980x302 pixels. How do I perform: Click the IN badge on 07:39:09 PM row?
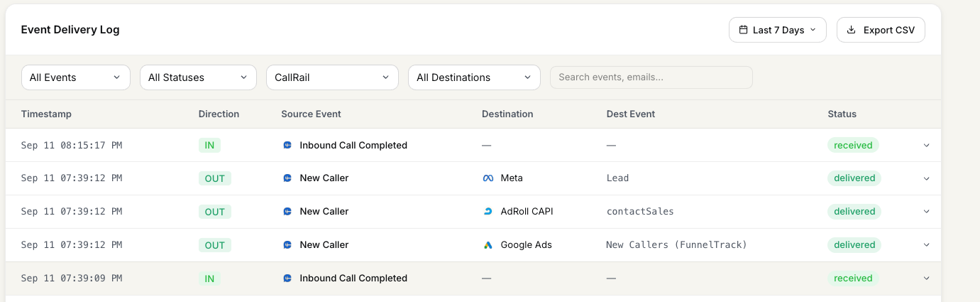tap(209, 279)
